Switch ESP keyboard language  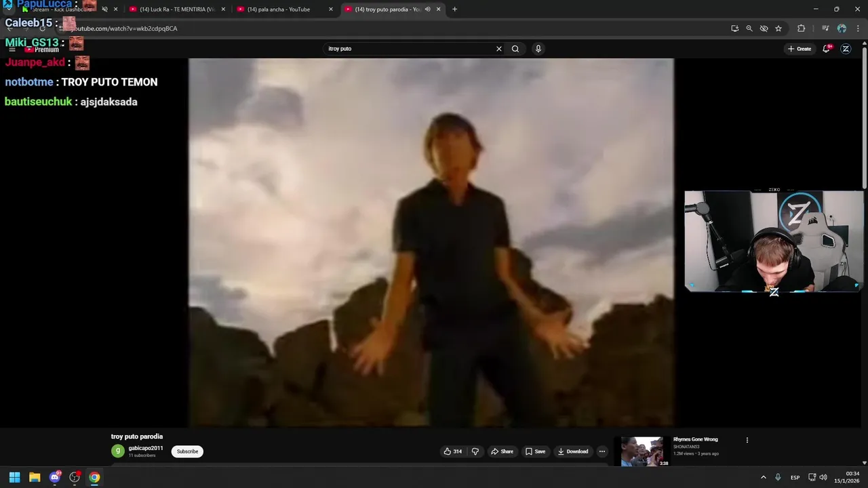point(795,477)
